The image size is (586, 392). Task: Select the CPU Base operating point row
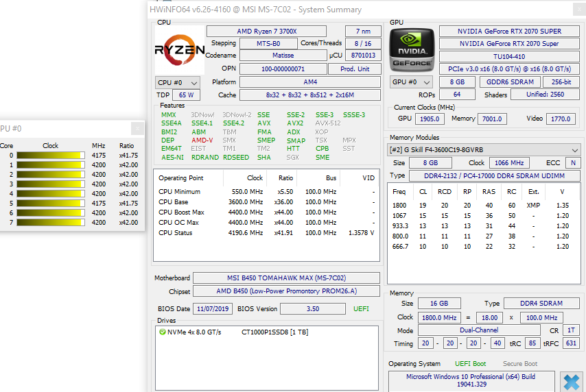tap(266, 202)
